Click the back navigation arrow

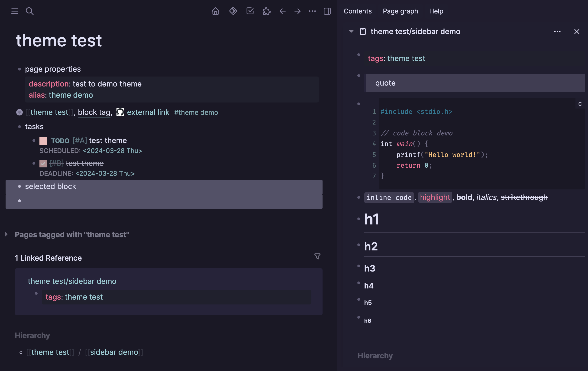(x=282, y=11)
